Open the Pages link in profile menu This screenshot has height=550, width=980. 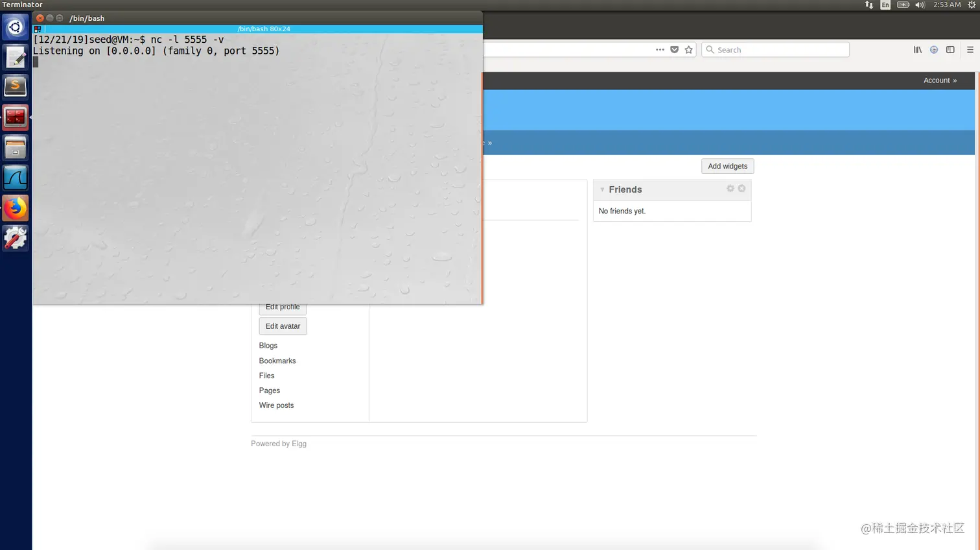pos(270,390)
